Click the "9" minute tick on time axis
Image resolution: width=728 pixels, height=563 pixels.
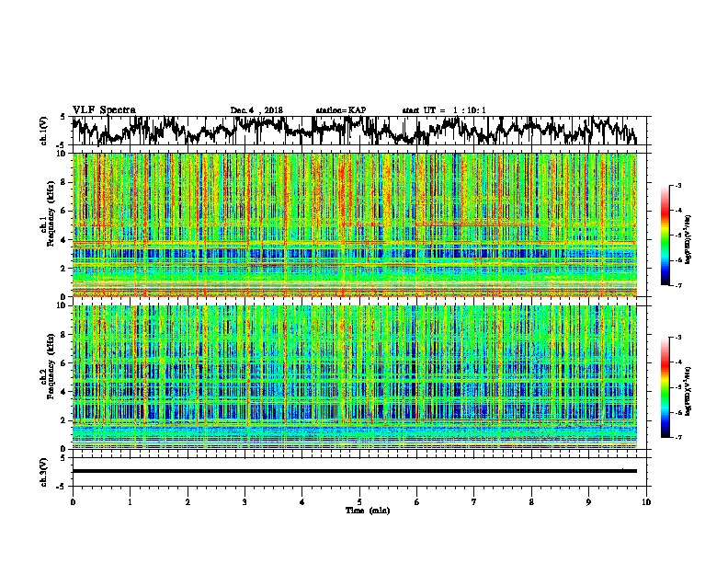pyautogui.click(x=588, y=502)
